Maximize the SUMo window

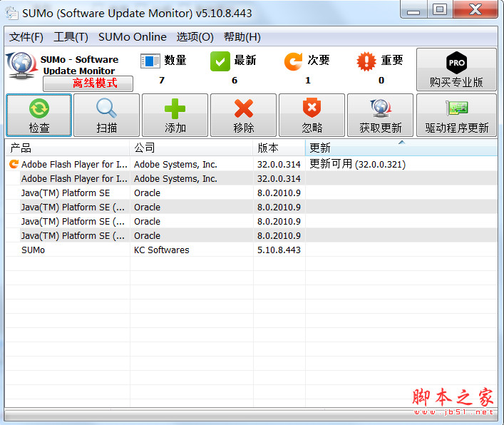[x=440, y=9]
